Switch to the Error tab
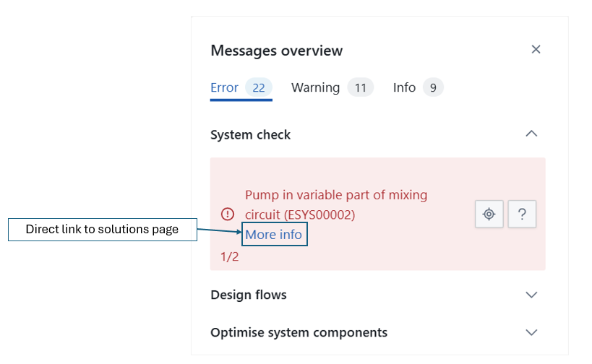The image size is (592, 364). 224,87
